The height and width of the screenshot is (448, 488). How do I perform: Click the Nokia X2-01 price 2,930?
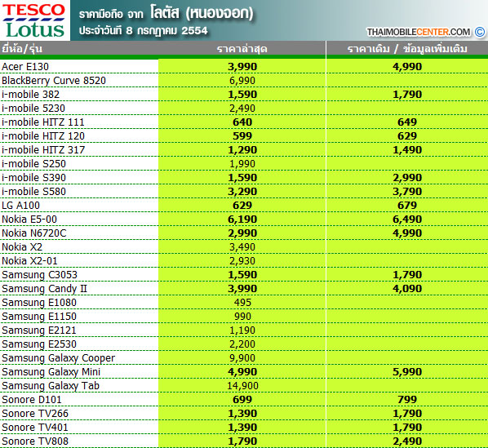point(242,261)
